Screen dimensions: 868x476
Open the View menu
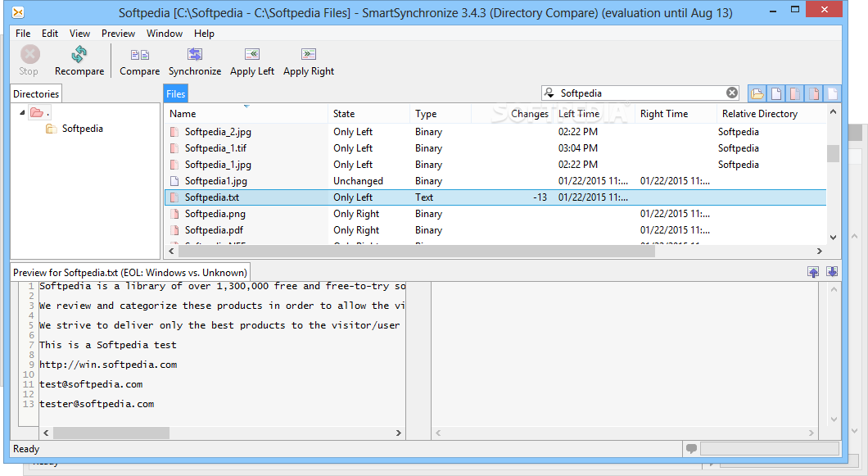79,34
